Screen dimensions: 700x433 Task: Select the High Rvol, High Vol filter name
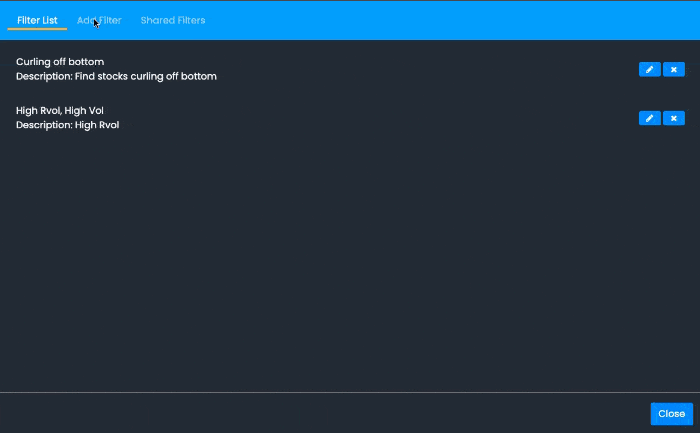pos(60,110)
